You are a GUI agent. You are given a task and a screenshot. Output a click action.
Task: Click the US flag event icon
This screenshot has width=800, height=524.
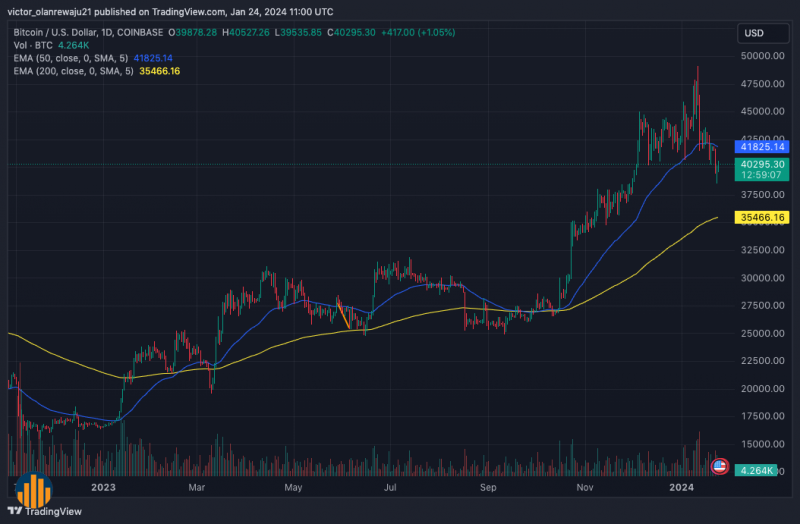718,466
